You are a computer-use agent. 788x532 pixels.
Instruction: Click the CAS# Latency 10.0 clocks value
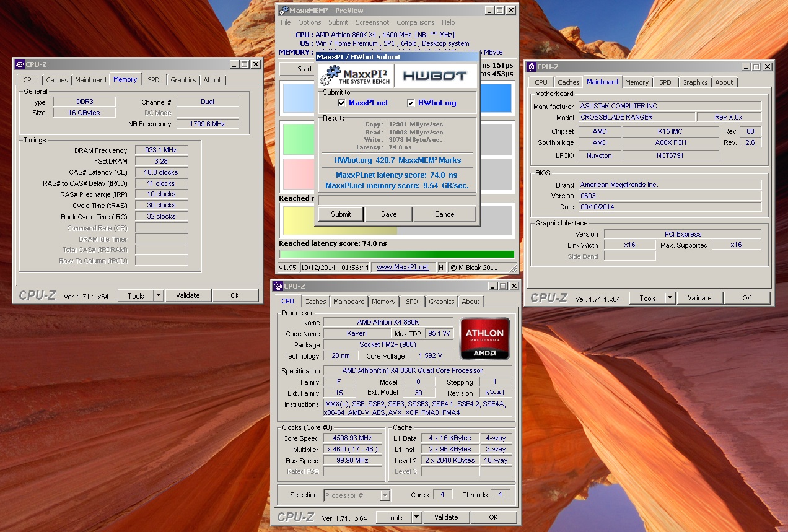(161, 172)
